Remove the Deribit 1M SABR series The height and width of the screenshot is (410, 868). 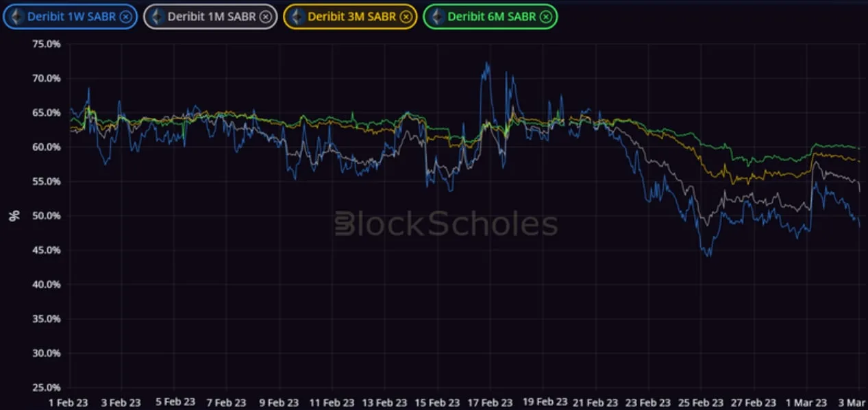click(x=266, y=17)
